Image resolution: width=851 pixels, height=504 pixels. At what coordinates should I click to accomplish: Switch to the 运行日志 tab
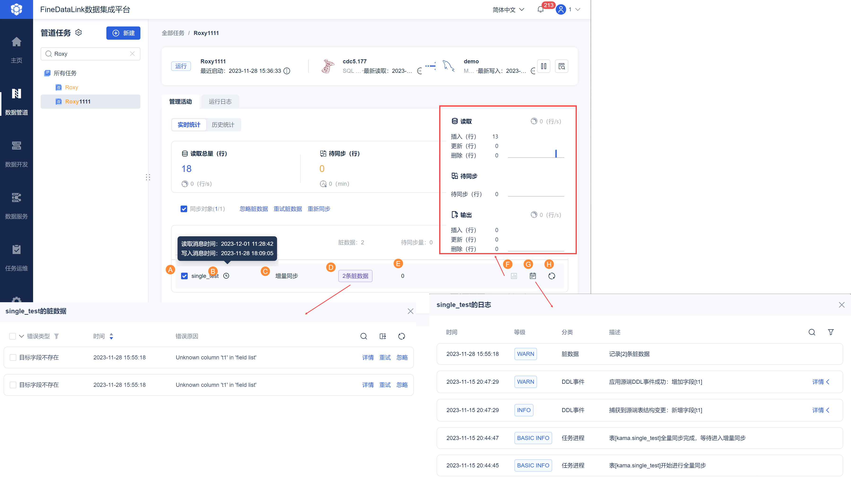[x=220, y=102]
